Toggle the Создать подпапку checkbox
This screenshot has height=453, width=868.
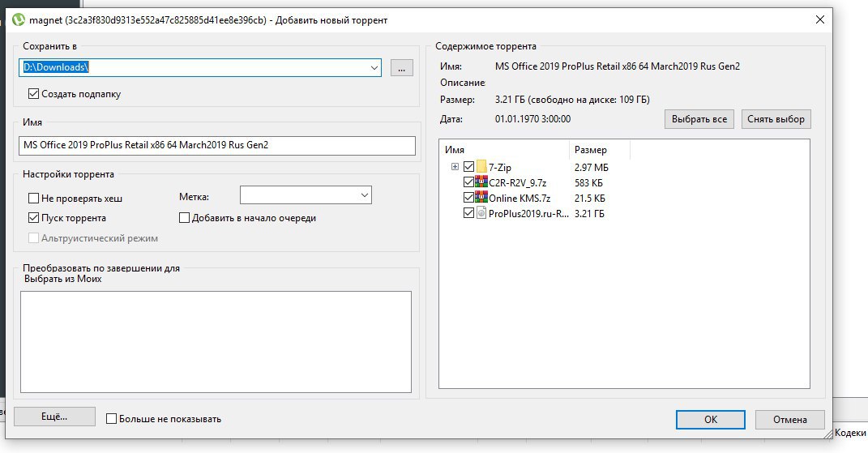point(33,93)
